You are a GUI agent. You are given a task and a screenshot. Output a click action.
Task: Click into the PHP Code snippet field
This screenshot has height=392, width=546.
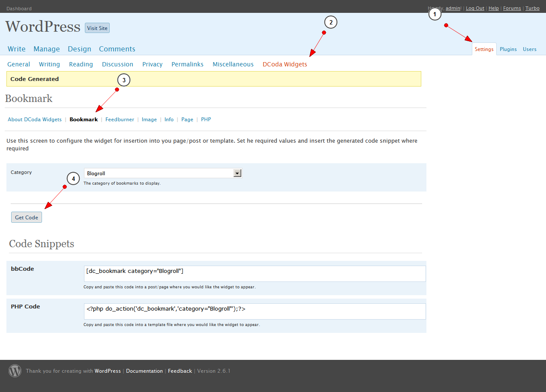click(255, 311)
